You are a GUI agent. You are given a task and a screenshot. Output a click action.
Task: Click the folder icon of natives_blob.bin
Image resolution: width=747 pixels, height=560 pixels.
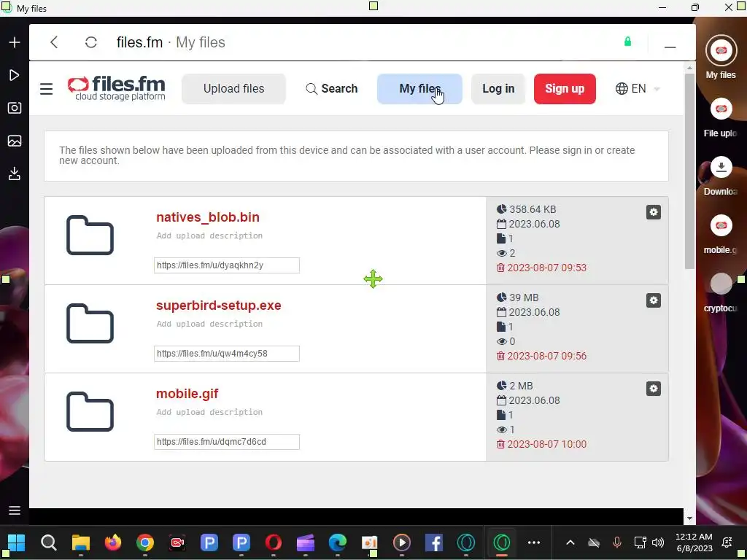click(90, 236)
